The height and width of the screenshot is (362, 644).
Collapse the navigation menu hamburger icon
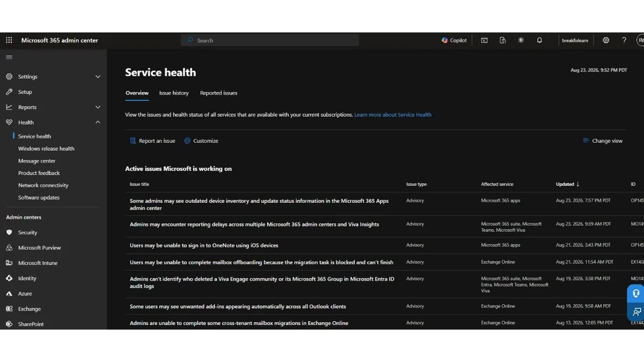9,57
